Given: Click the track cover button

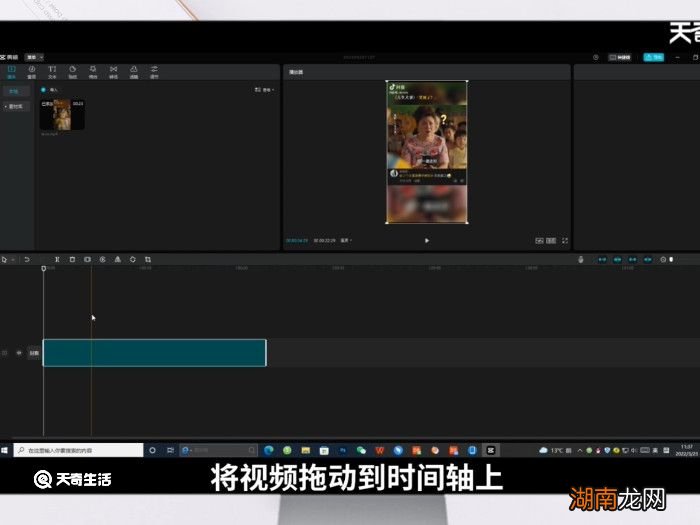Looking at the screenshot, I should tap(34, 353).
